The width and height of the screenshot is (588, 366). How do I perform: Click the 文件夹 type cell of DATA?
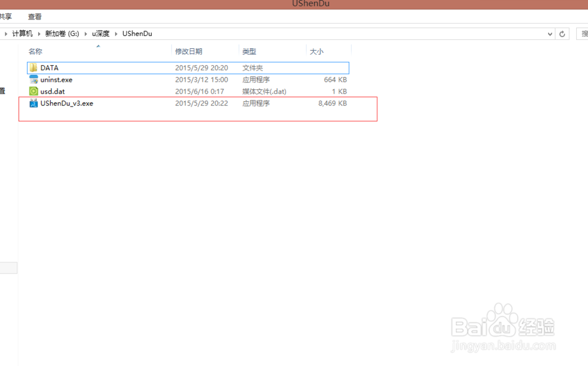point(253,68)
